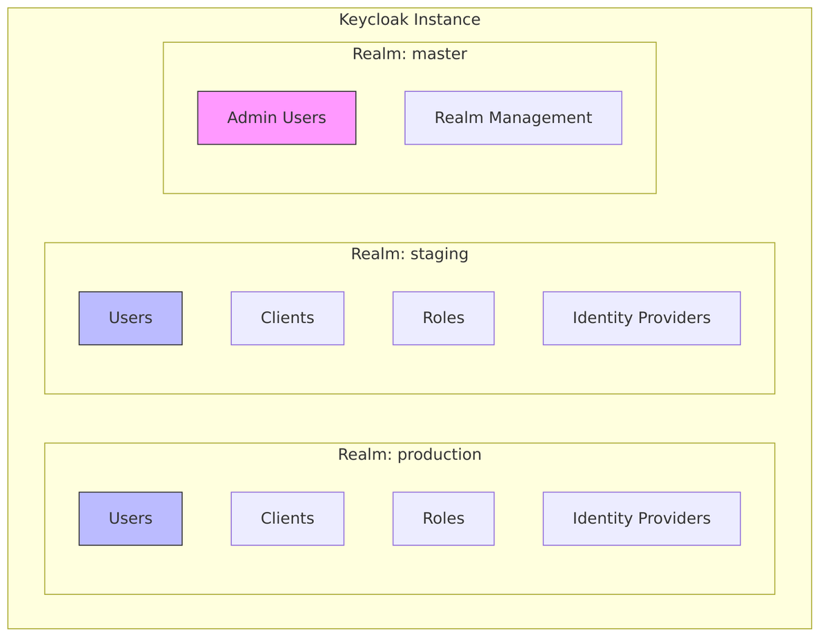
Task: Click empty area below Admin Users in master realm
Action: click(x=276, y=169)
